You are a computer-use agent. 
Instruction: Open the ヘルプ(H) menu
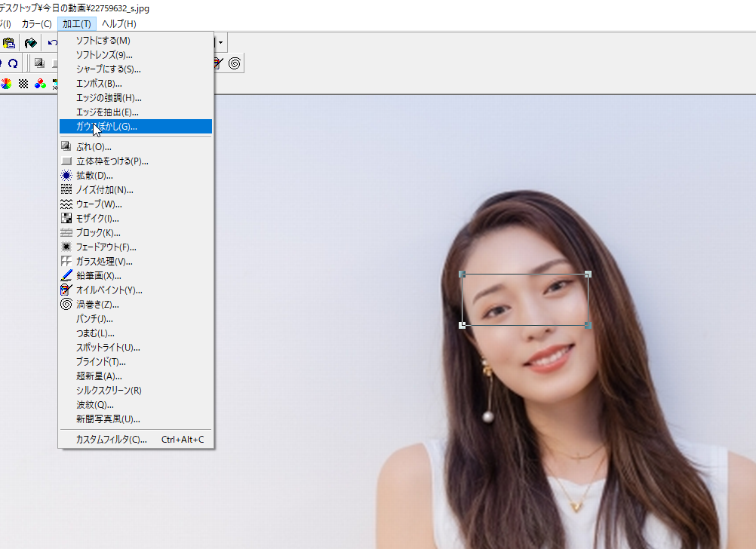click(x=119, y=23)
